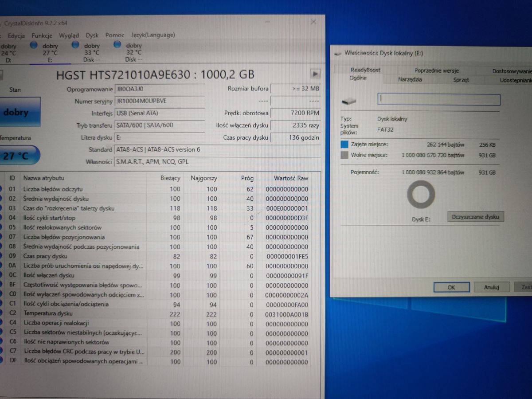This screenshot has height=399, width=532.
Task: Select row C1 Ilość cykli obciążenia/odciążenia
Action: [159, 305]
